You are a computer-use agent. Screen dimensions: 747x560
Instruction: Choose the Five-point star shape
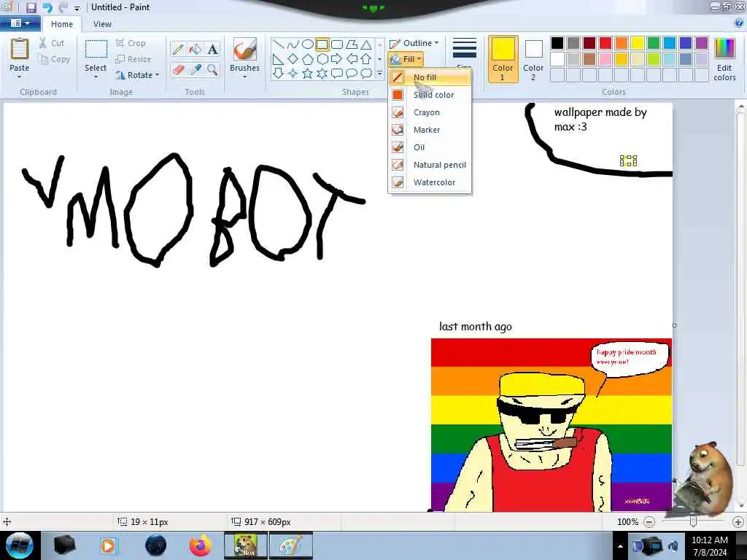(308, 74)
